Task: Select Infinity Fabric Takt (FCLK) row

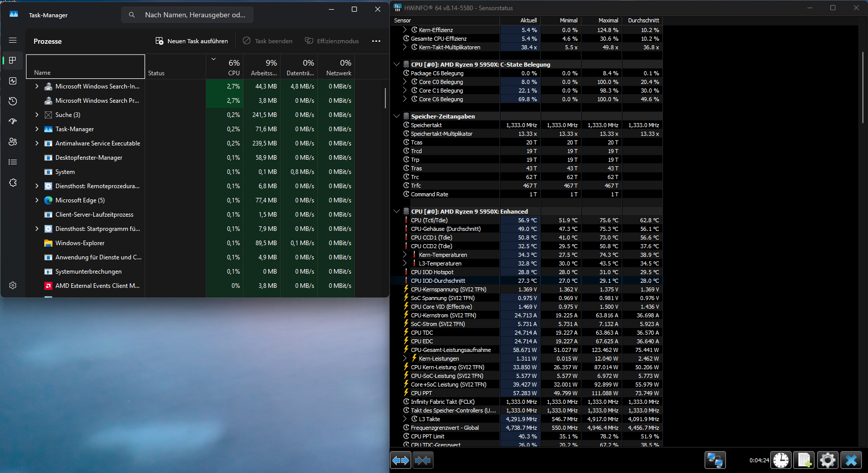Action: (x=527, y=402)
